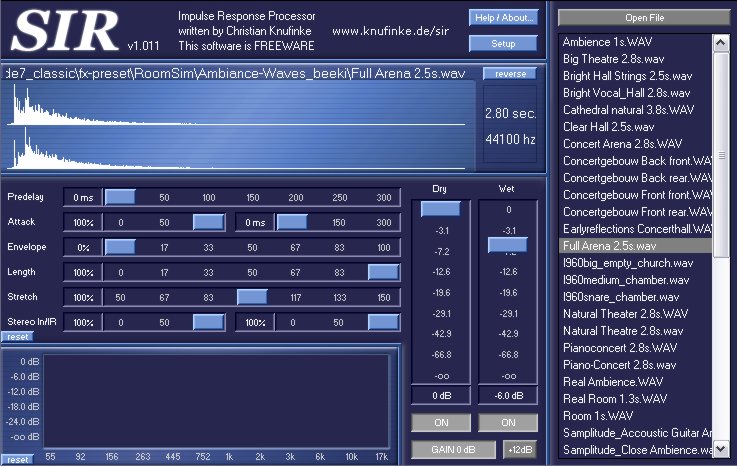
Task: Select Earlyreflections Concerthall file
Action: click(x=637, y=229)
